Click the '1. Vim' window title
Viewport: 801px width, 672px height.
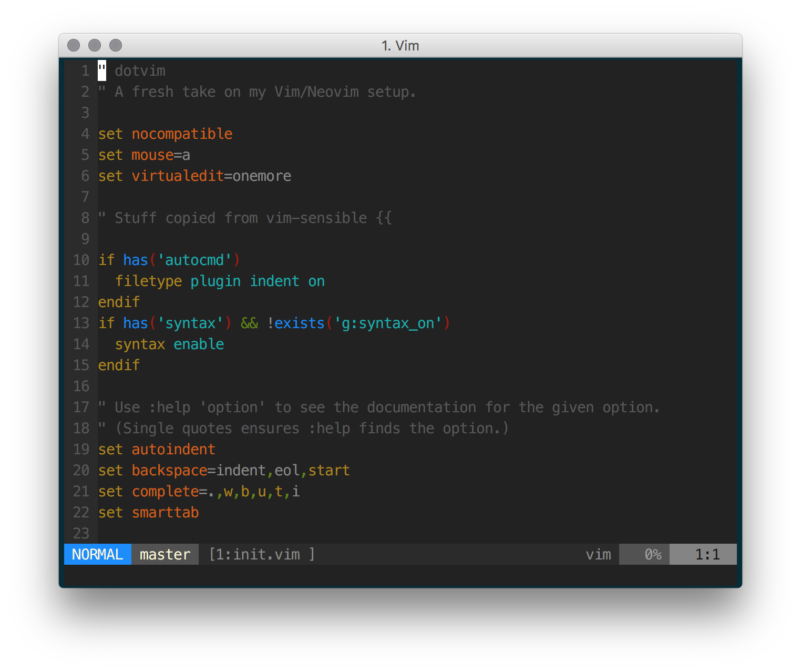[x=400, y=46]
